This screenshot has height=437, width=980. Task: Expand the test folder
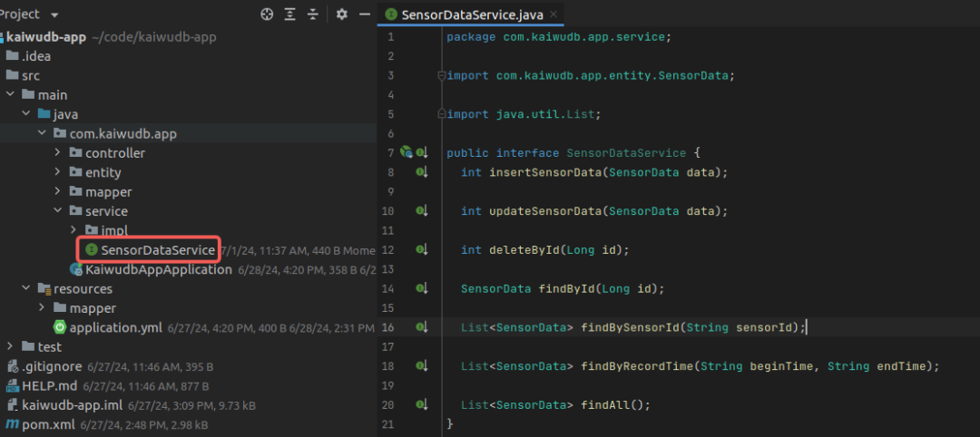pos(10,346)
